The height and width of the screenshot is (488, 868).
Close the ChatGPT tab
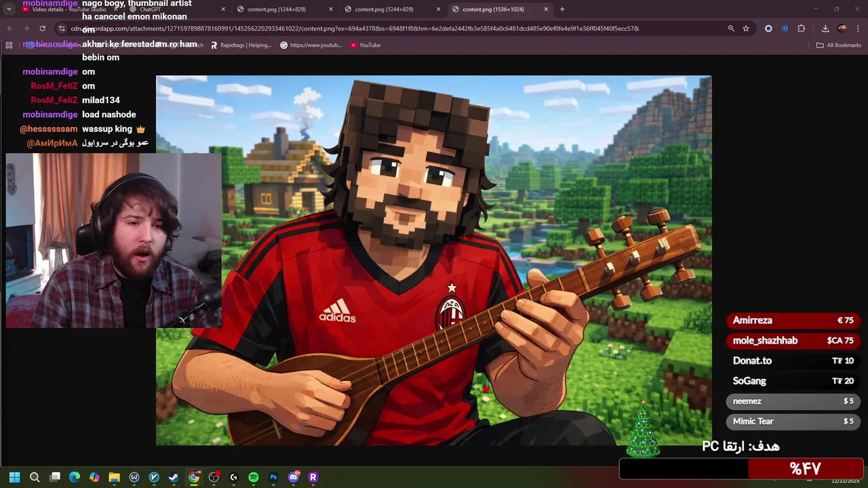click(223, 9)
